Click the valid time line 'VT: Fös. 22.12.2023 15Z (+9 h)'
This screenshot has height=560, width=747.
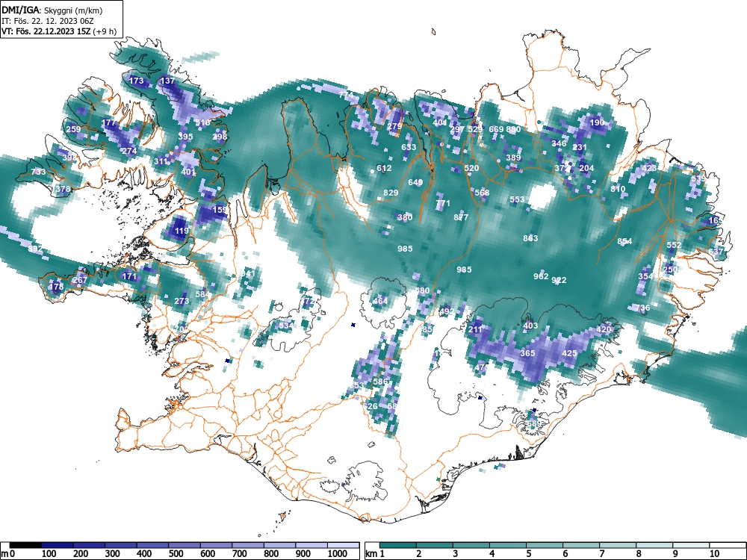(59, 31)
